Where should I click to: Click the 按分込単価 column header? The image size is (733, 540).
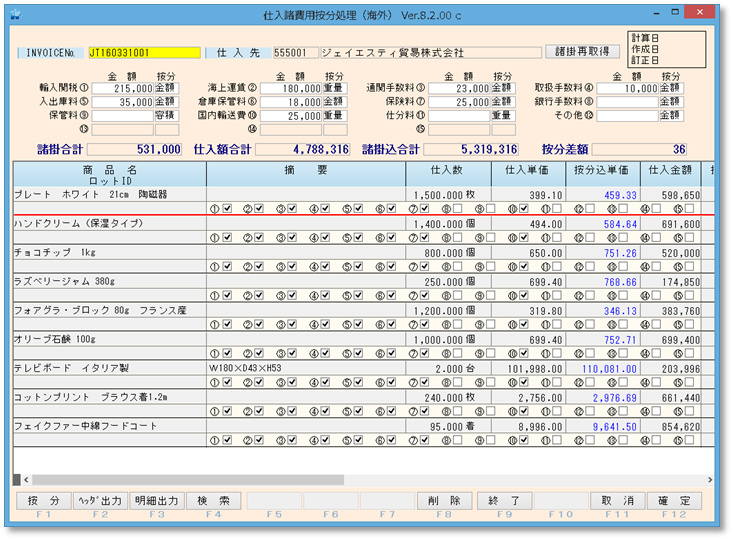[x=603, y=175]
